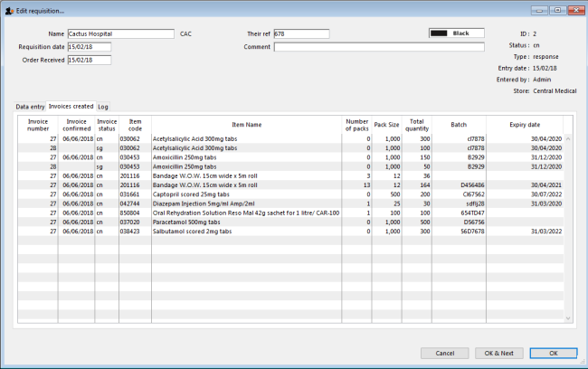Select the Paracetamol 500mg tabs row
Viewport: 588px width, 369px height.
tap(246, 222)
